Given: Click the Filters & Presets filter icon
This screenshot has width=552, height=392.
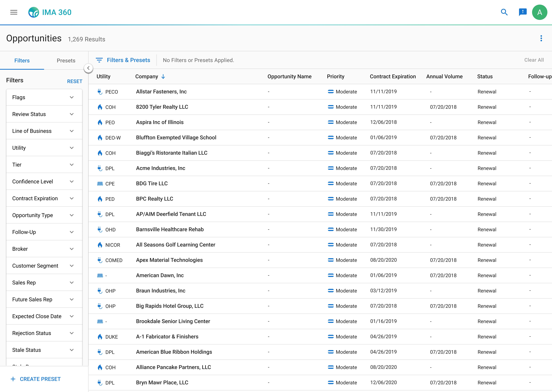Looking at the screenshot, I should tap(99, 60).
